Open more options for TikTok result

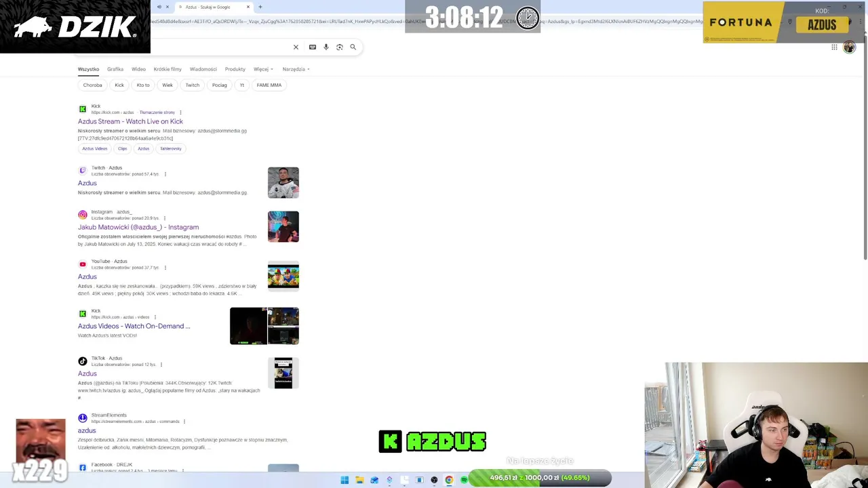click(161, 365)
